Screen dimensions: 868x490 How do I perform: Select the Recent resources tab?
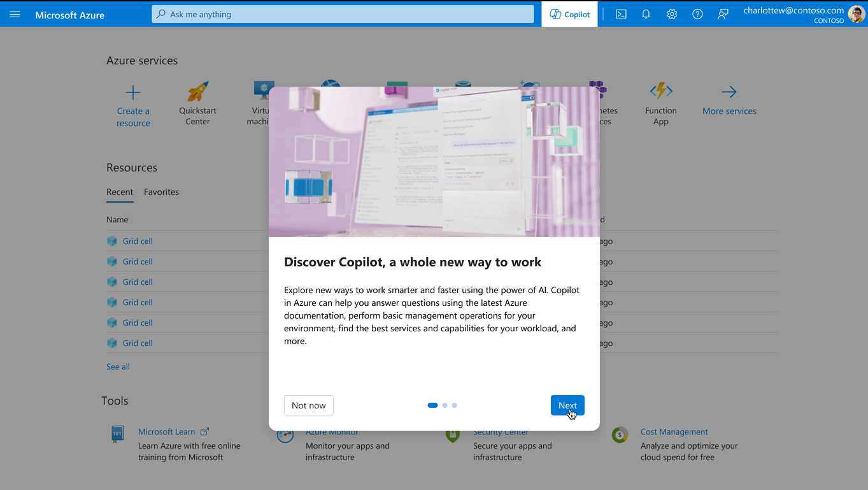point(120,192)
